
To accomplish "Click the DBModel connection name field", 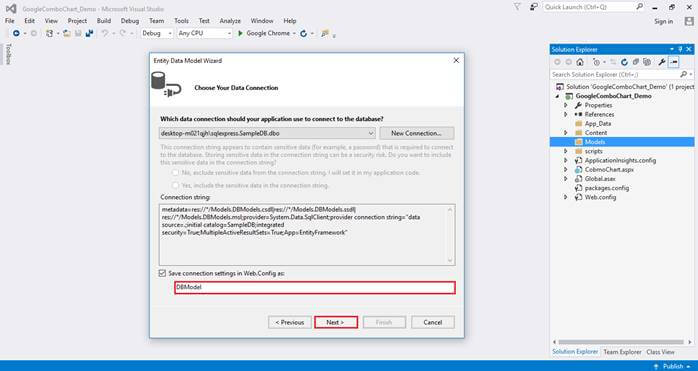I will point(315,287).
